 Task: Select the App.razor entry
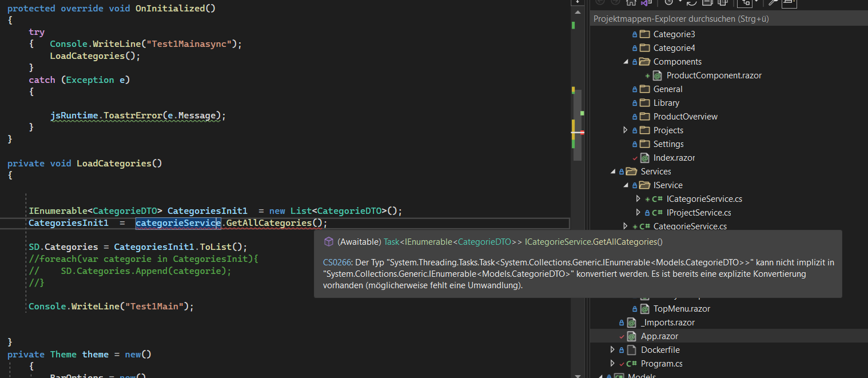(659, 336)
